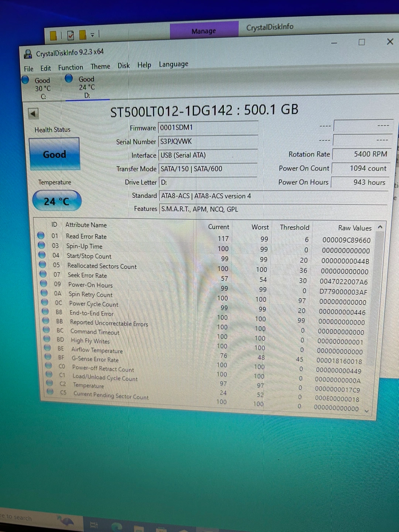This screenshot has width=399, height=532.
Task: Click the Task View icon on taskbar
Action: coord(94,525)
